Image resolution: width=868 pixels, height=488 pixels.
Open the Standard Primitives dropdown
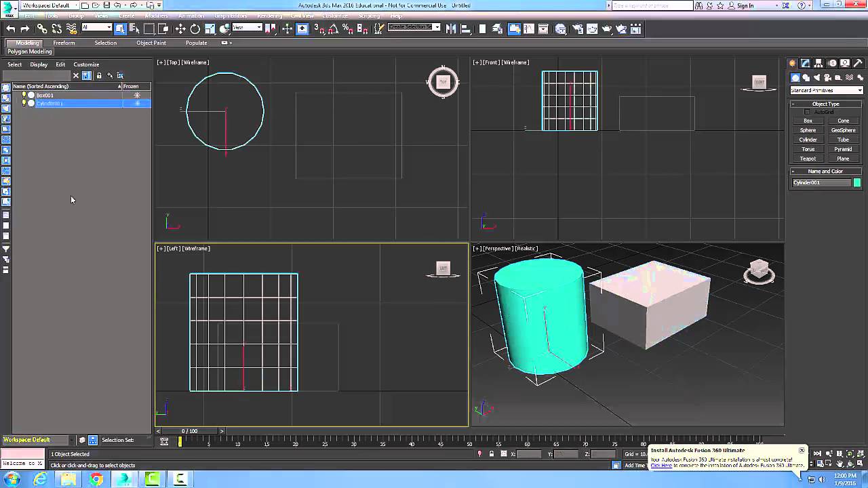tap(827, 90)
